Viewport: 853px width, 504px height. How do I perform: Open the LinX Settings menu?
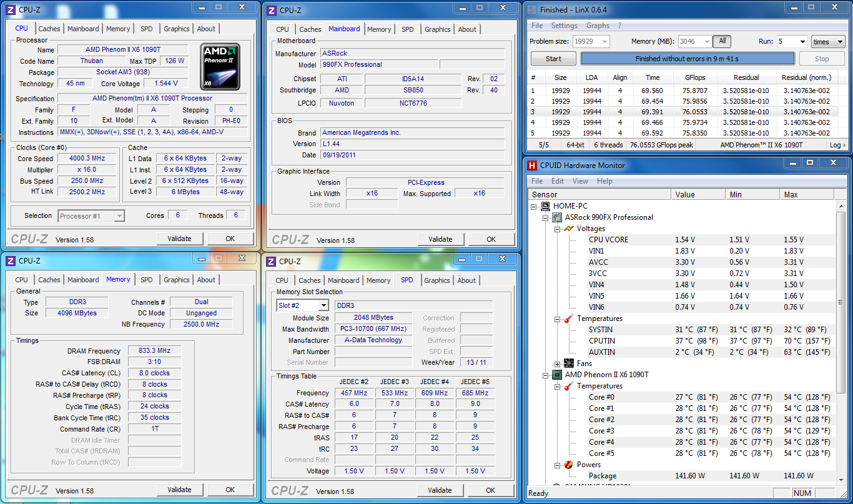(x=564, y=26)
